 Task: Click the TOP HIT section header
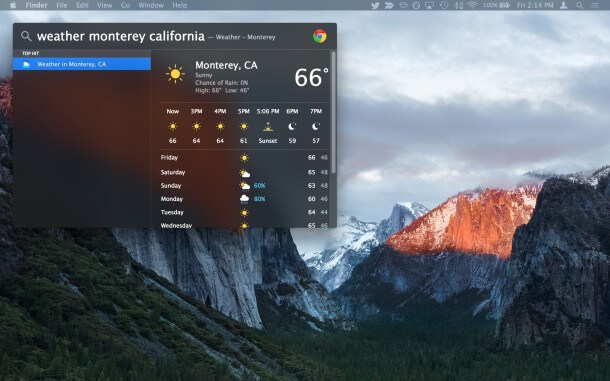pos(30,53)
